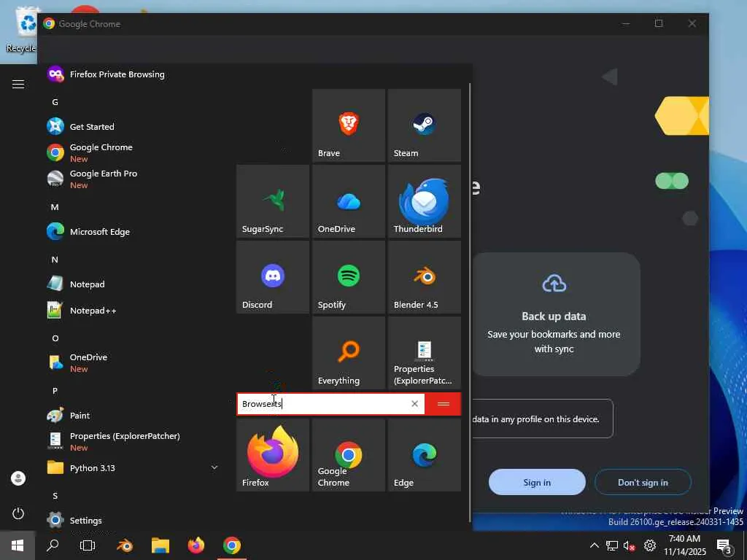Click Sign in in Chrome window
This screenshot has height=560, width=747.
[x=537, y=483]
